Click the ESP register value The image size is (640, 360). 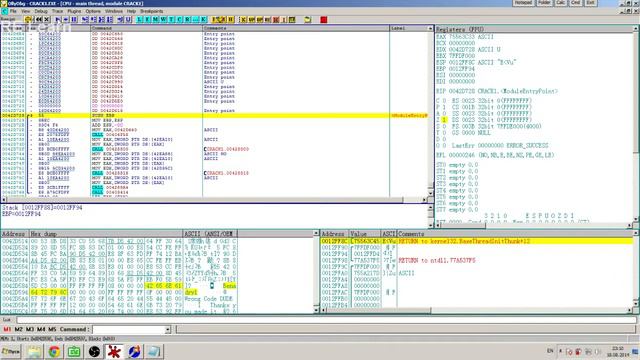click(x=462, y=62)
